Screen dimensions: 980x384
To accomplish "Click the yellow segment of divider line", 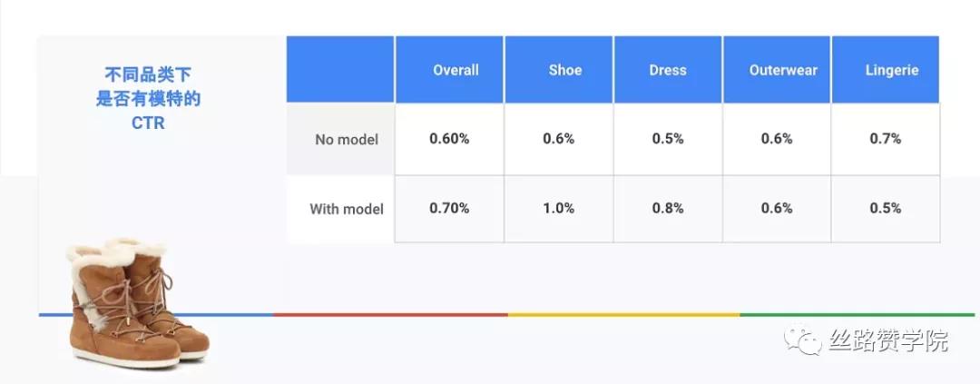I will click(x=624, y=315).
